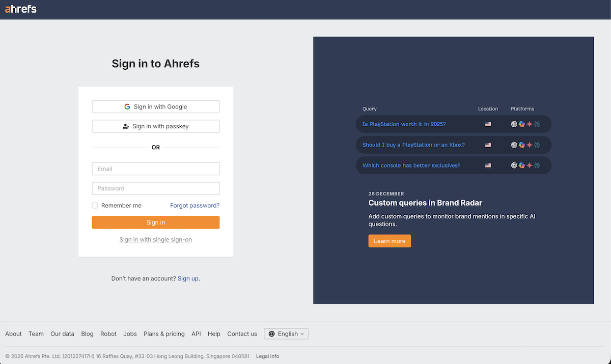The width and height of the screenshot is (611, 364).
Task: Click the Google logo in the Google sign-in button
Action: coord(127,106)
